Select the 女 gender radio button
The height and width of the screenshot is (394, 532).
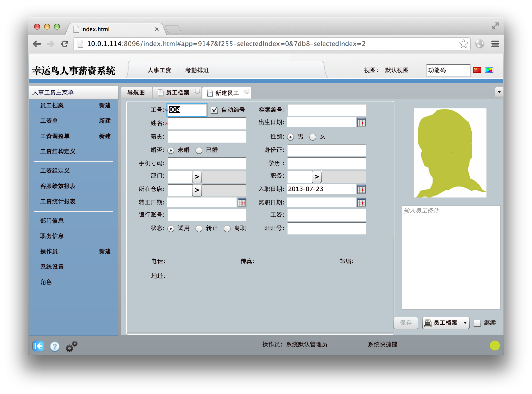[313, 137]
